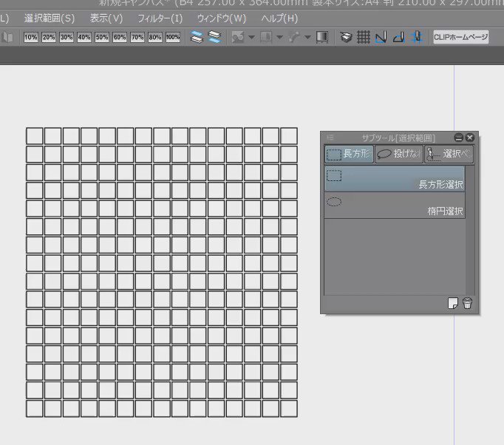Apply the 30% tone button

click(x=67, y=37)
